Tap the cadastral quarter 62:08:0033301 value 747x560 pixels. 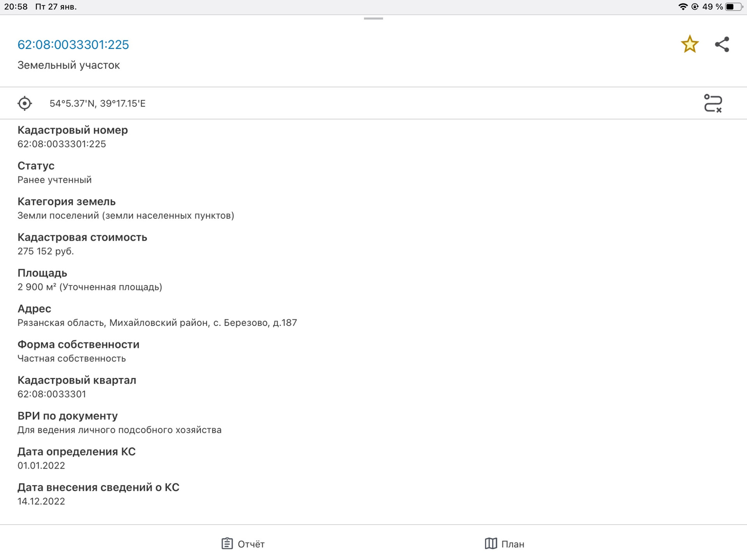coord(52,394)
